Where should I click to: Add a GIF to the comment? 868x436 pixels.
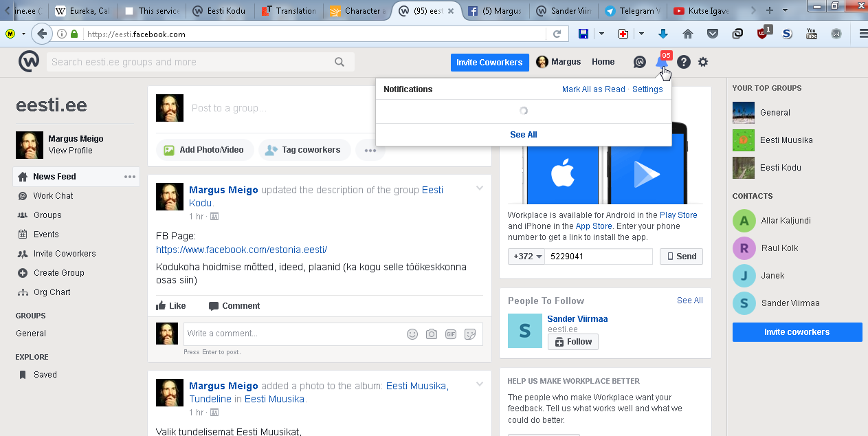(x=451, y=334)
